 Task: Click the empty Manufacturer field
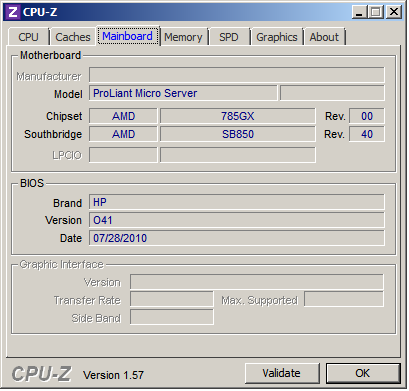237,75
